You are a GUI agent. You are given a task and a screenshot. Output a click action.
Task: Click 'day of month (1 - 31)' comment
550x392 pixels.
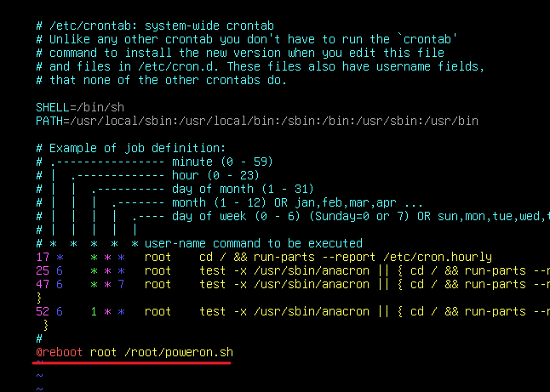point(243,189)
